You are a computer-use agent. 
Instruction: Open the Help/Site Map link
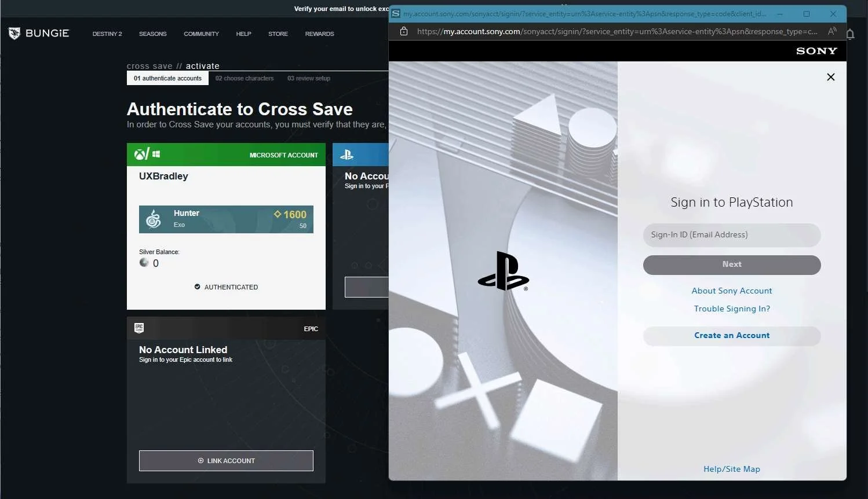tap(732, 469)
